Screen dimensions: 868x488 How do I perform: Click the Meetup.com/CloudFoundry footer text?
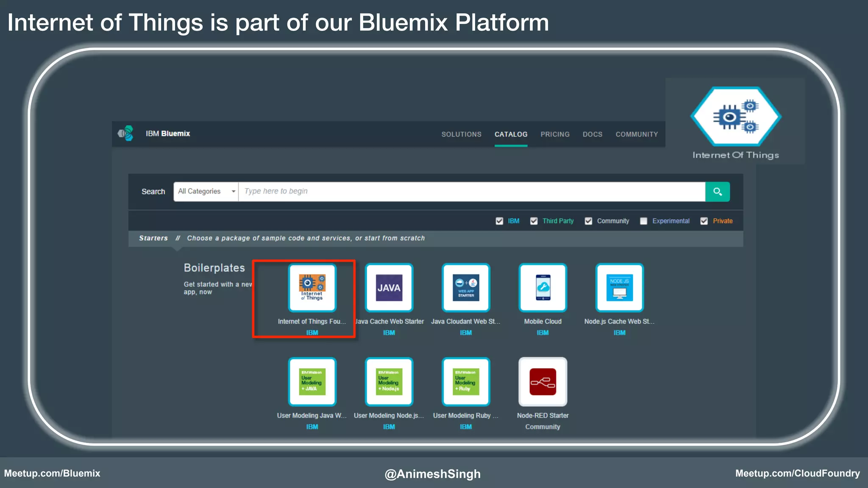(798, 473)
